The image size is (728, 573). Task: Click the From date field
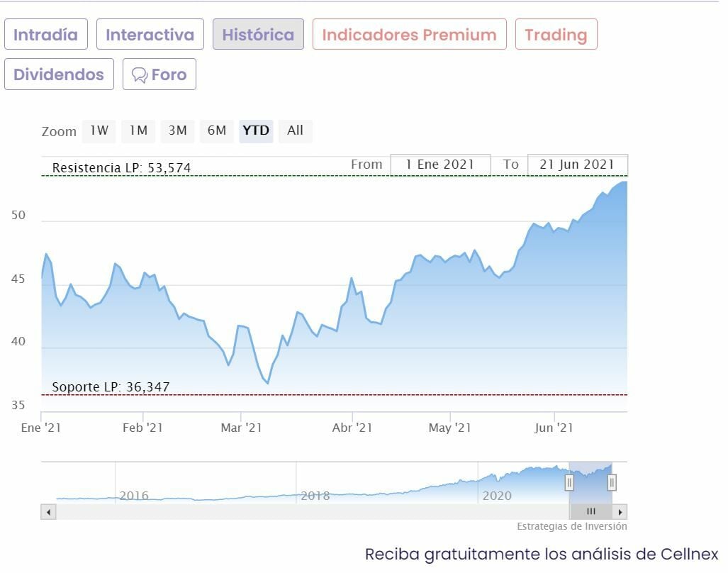(440, 165)
